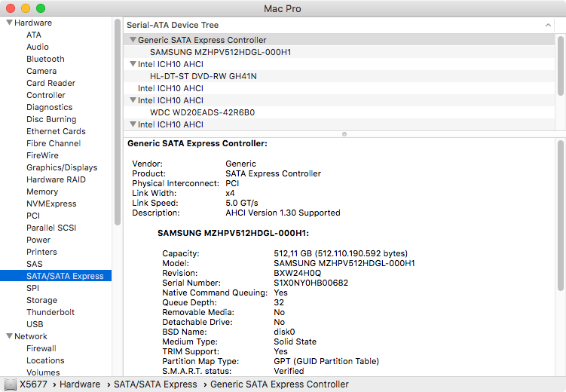The height and width of the screenshot is (392, 566).
Task: Open Firewall under Network
Action: click(x=41, y=348)
